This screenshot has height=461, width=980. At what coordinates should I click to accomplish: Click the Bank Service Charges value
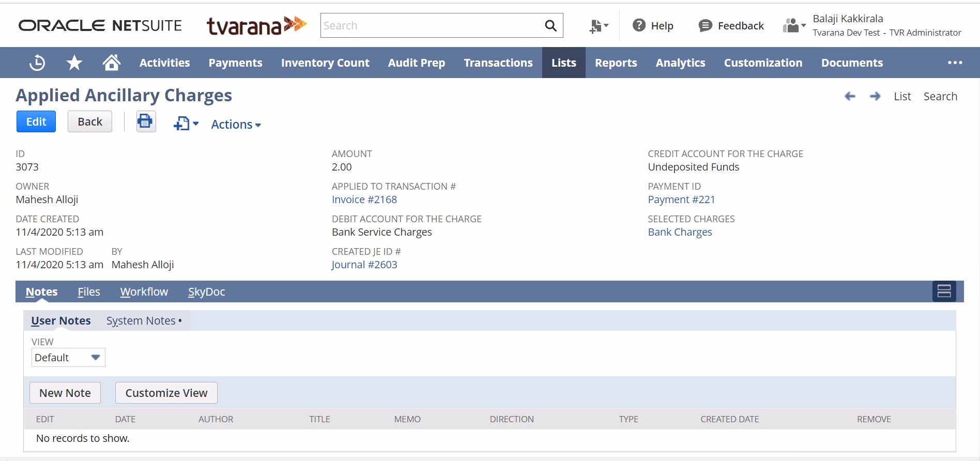[381, 232]
